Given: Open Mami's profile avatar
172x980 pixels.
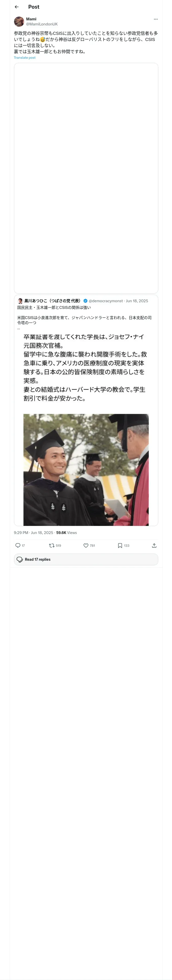Looking at the screenshot, I should pyautogui.click(x=19, y=21).
